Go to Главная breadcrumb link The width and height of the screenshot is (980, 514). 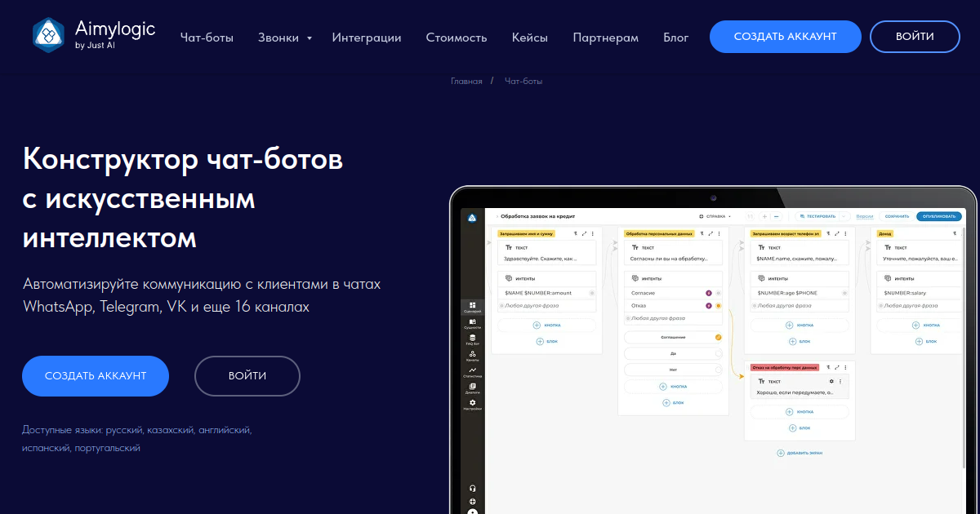tap(466, 82)
